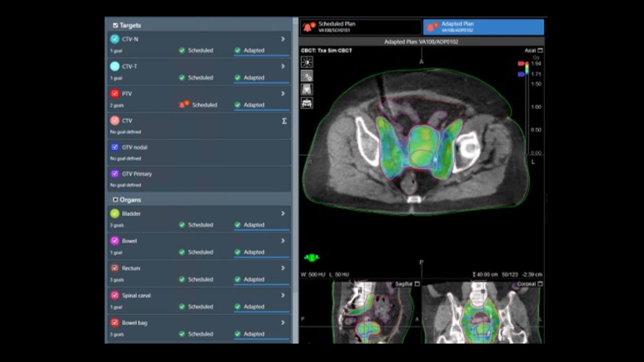Expand the Bladder goals chevron
Screen dimensions: 644x362
283,214
